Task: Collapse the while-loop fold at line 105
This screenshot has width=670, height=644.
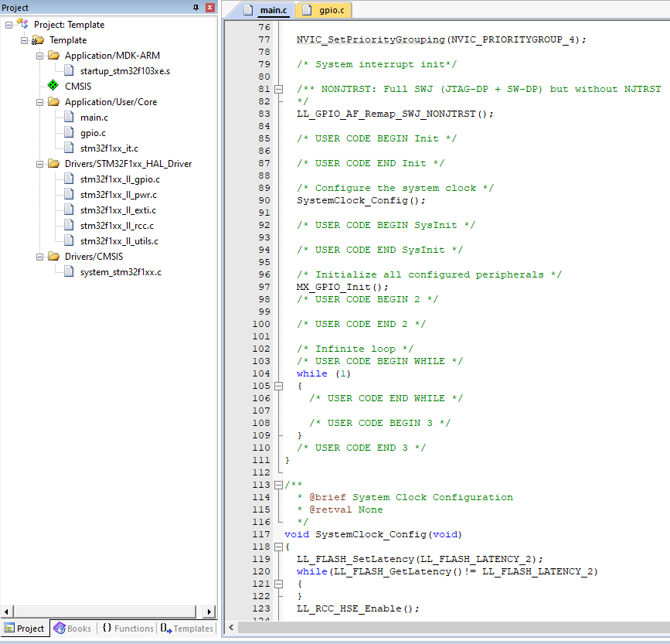Action: coord(277,386)
